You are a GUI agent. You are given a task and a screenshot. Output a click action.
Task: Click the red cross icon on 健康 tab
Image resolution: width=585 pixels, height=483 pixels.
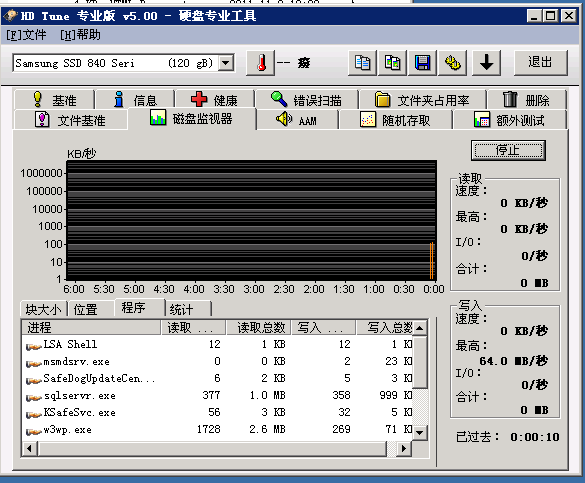point(198,99)
